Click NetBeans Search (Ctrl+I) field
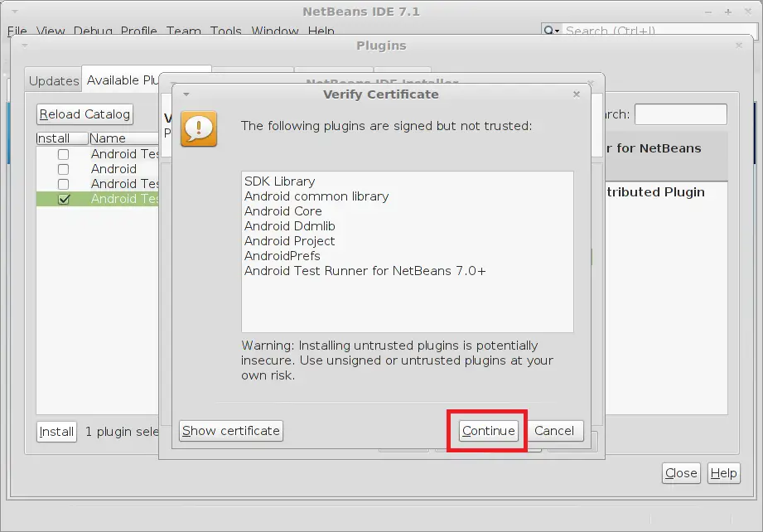This screenshot has height=532, width=763. (659, 31)
